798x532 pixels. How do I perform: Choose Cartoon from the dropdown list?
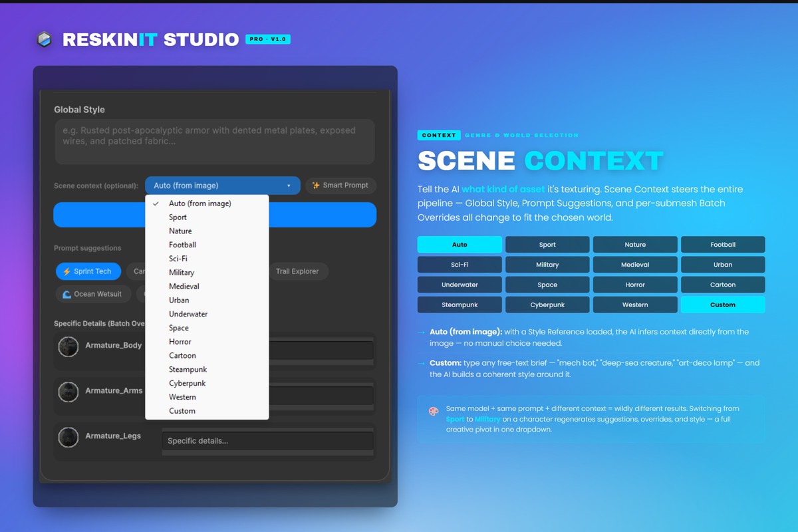tap(207, 356)
